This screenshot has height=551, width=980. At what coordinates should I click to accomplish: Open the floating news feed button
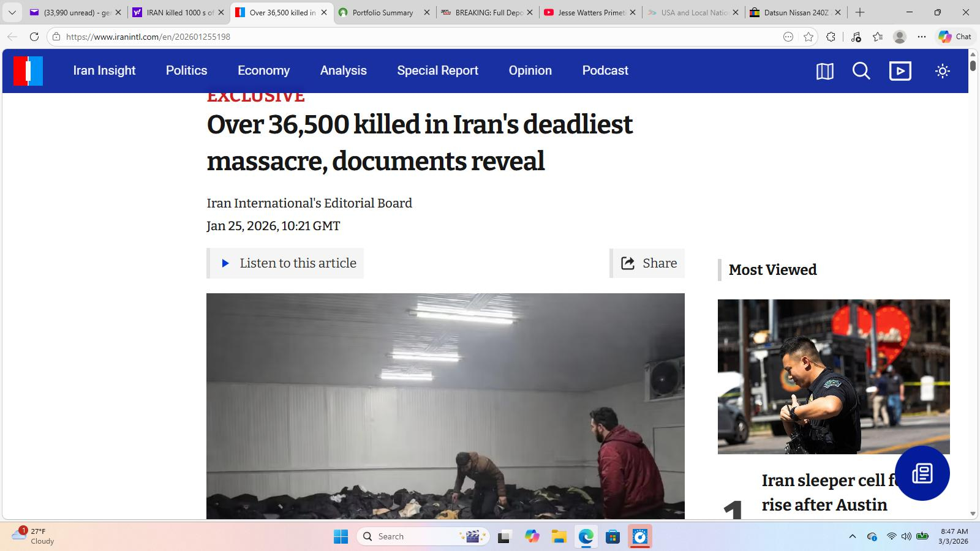tap(922, 473)
